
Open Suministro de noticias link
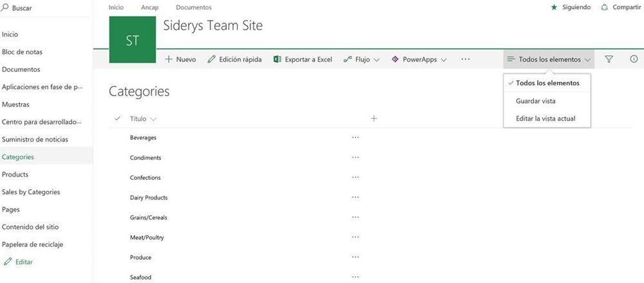point(35,139)
